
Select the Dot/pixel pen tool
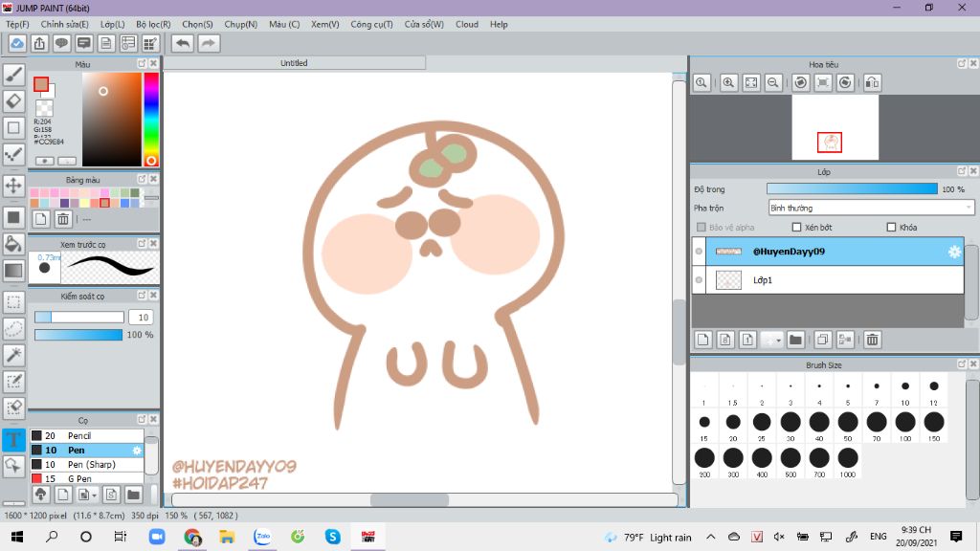click(x=13, y=154)
